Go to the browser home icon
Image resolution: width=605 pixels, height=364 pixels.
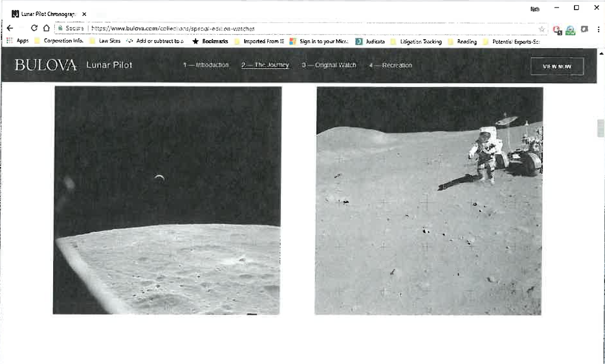pos(46,28)
